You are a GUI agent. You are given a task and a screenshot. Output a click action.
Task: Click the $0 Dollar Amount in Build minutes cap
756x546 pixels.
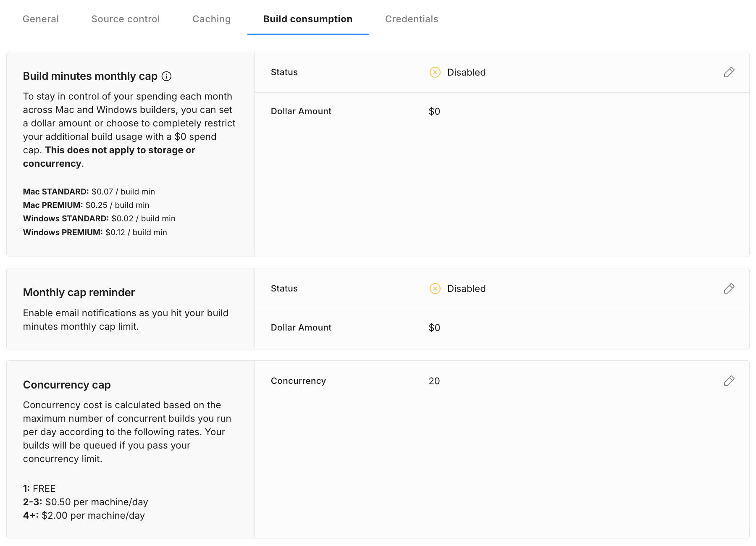click(434, 111)
